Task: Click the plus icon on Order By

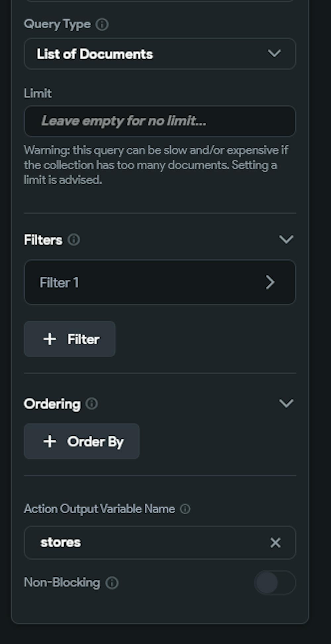Action: (x=50, y=441)
